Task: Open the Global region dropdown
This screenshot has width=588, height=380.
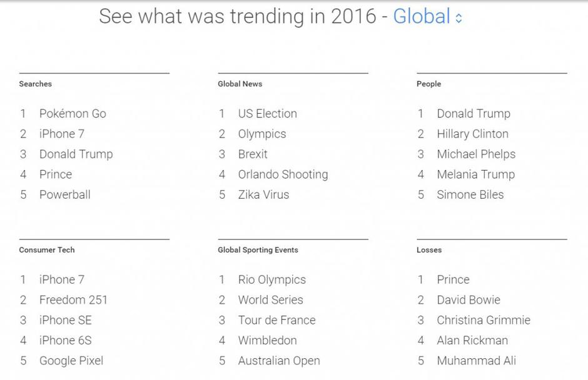Action: [x=422, y=17]
